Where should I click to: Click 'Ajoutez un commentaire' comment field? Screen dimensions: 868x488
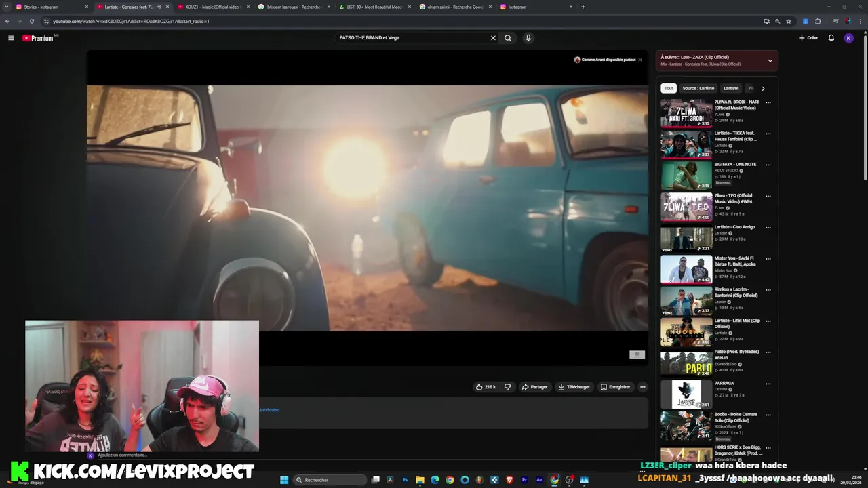pyautogui.click(x=122, y=455)
